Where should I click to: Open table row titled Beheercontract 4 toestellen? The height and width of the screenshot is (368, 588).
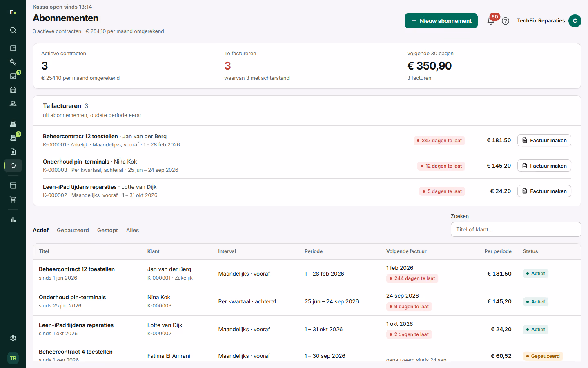pyautogui.click(x=307, y=352)
